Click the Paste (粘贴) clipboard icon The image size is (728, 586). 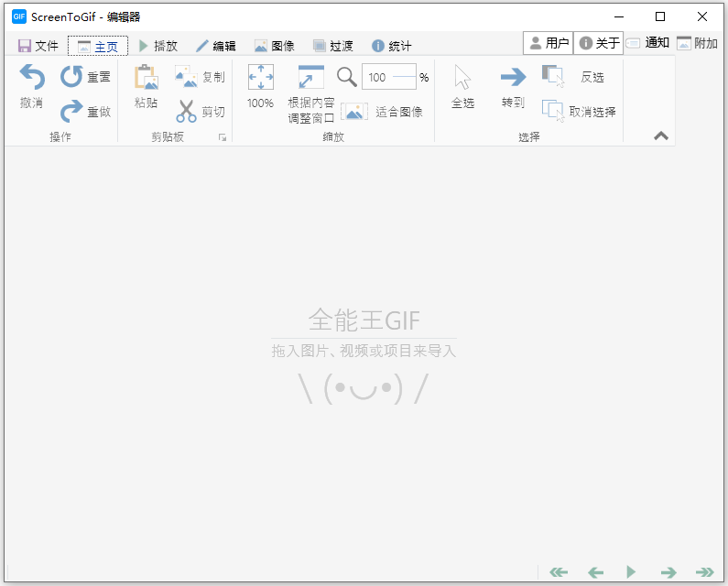147,77
